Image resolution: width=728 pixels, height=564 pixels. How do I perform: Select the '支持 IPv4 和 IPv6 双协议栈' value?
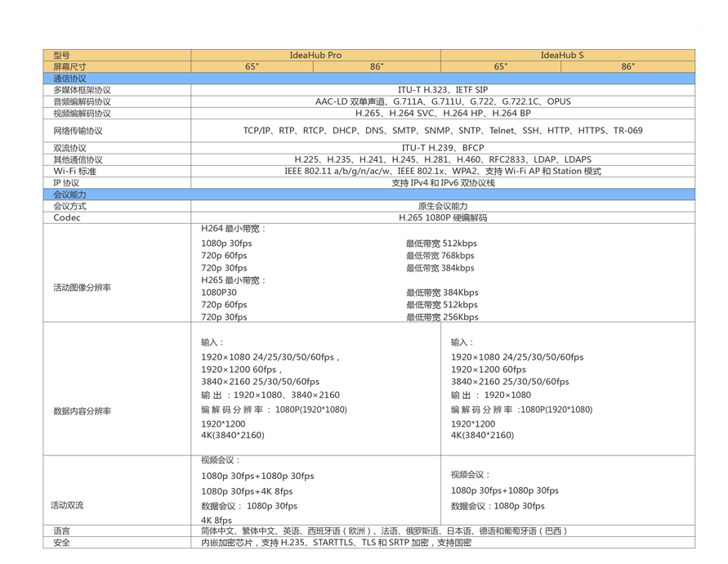[x=443, y=183]
